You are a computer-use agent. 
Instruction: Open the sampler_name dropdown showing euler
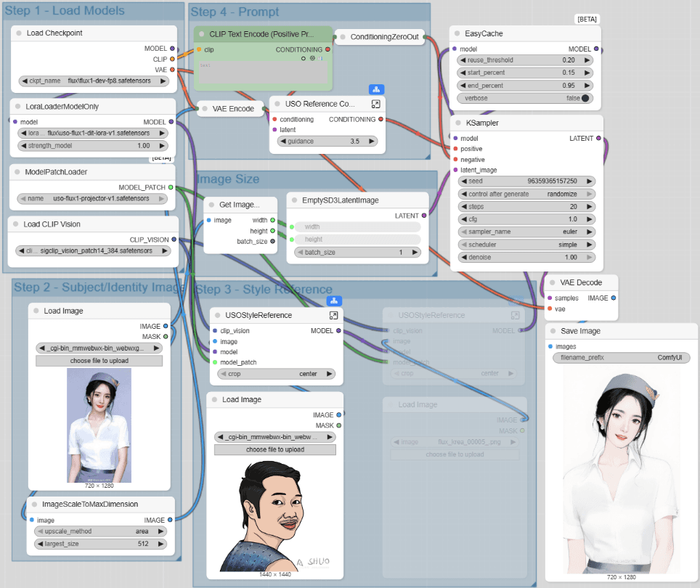[526, 232]
